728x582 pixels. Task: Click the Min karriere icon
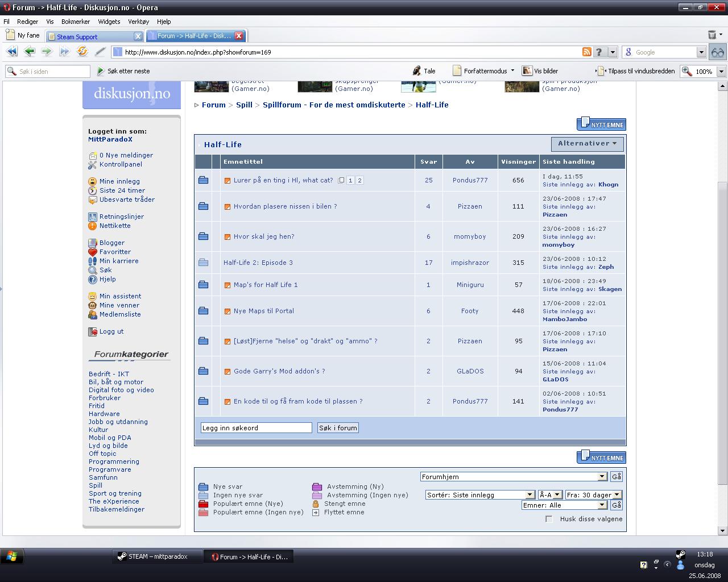point(92,261)
